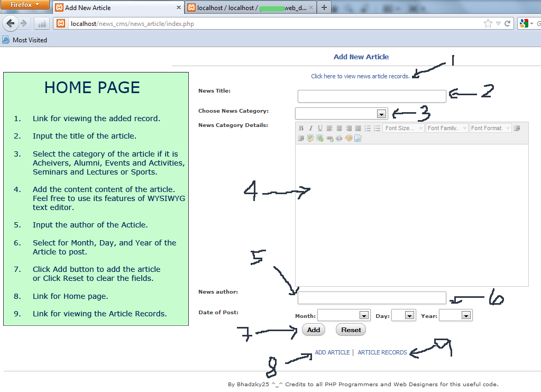Viewport: 541px width, 392px height.
Task: Close the localhost / localhost tab
Action: click(x=310, y=7)
